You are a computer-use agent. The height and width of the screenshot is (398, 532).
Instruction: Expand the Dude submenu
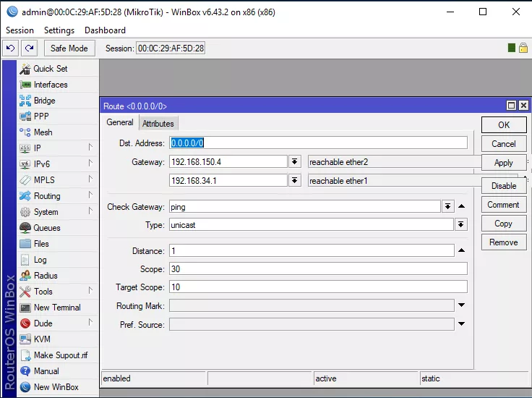[58, 323]
